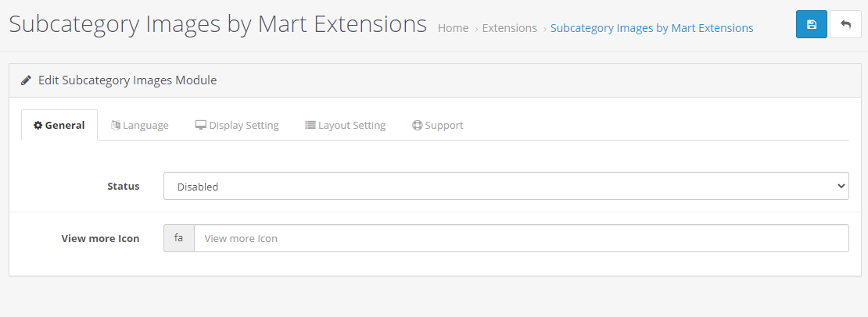The height and width of the screenshot is (317, 868).
Task: Go to the Support tab
Action: coord(438,126)
